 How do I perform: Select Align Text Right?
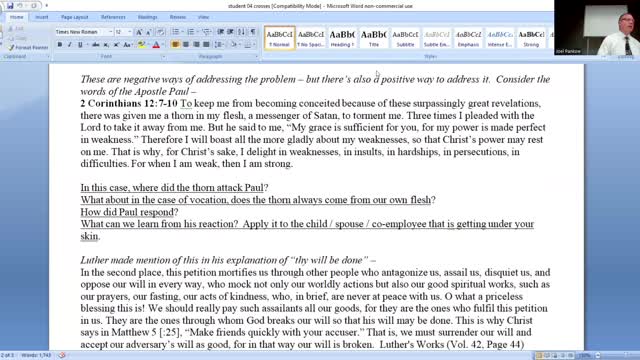pos(196,44)
